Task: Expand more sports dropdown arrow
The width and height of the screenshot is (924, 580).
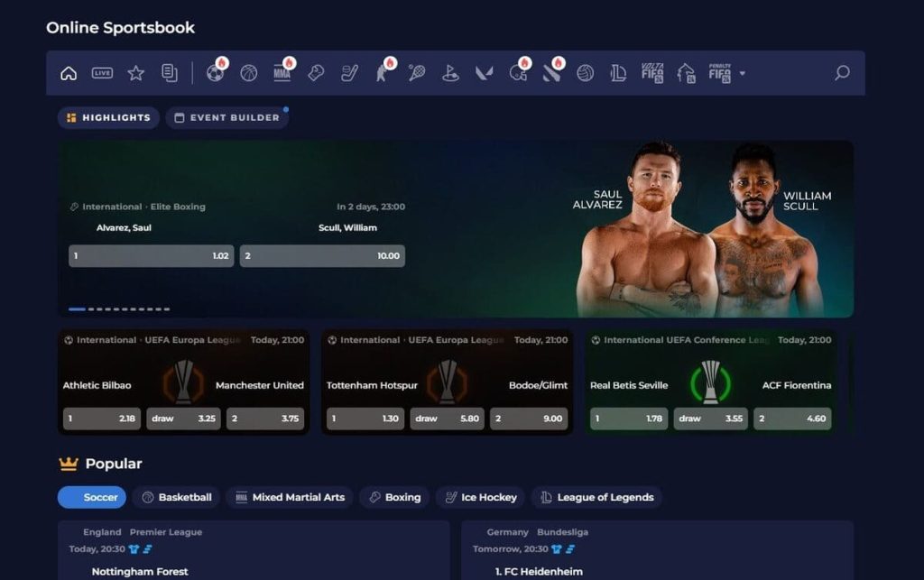Action: 743,74
